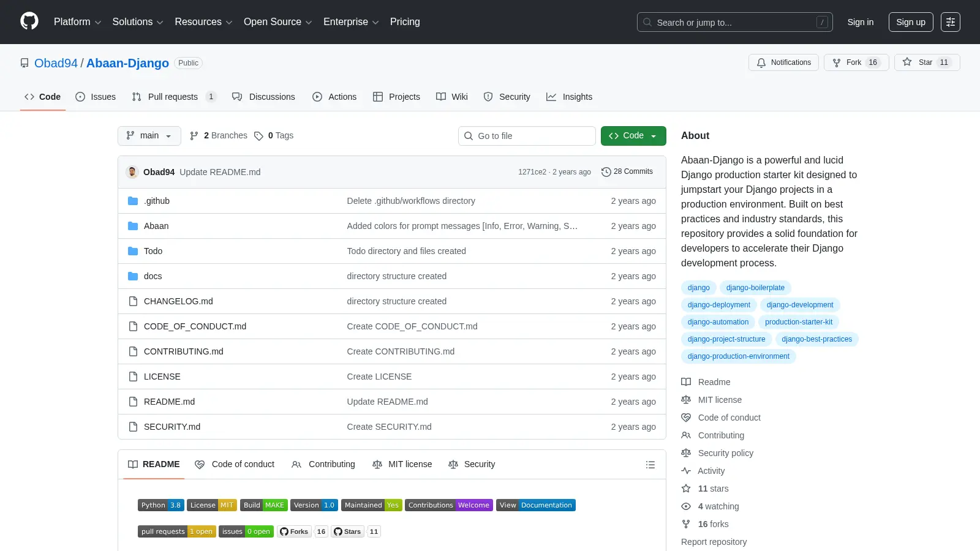
Task: Switch to the Discussions tab
Action: click(x=263, y=97)
